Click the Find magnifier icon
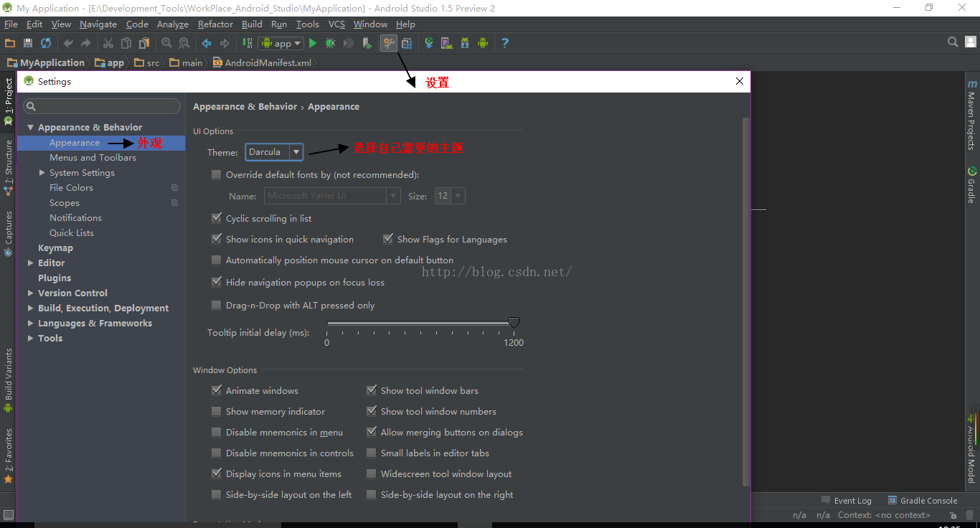This screenshot has width=980, height=528. pyautogui.click(x=166, y=43)
